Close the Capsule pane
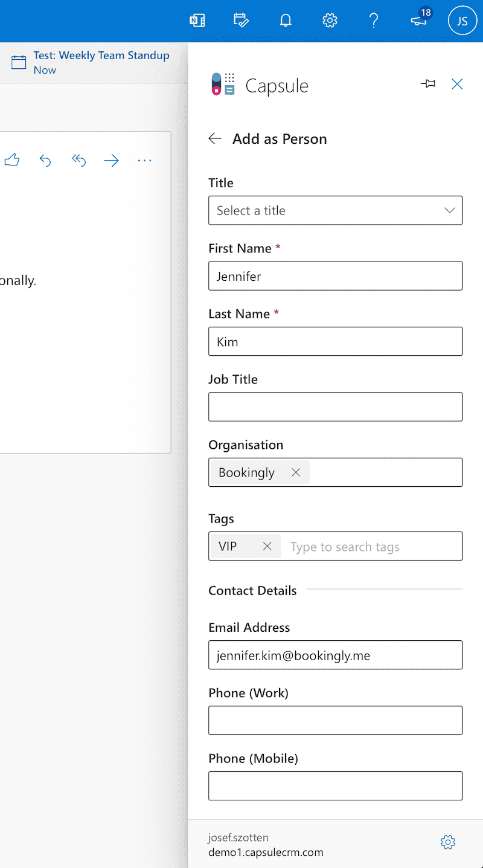483x868 pixels. (x=457, y=84)
